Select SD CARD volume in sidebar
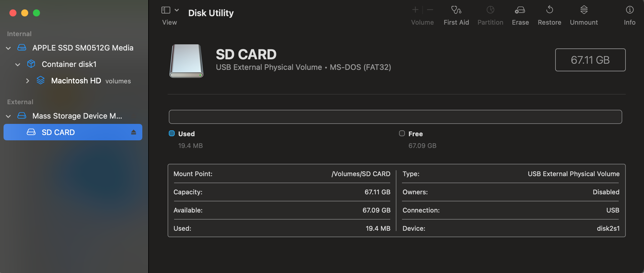This screenshot has height=273, width=644. [x=73, y=132]
